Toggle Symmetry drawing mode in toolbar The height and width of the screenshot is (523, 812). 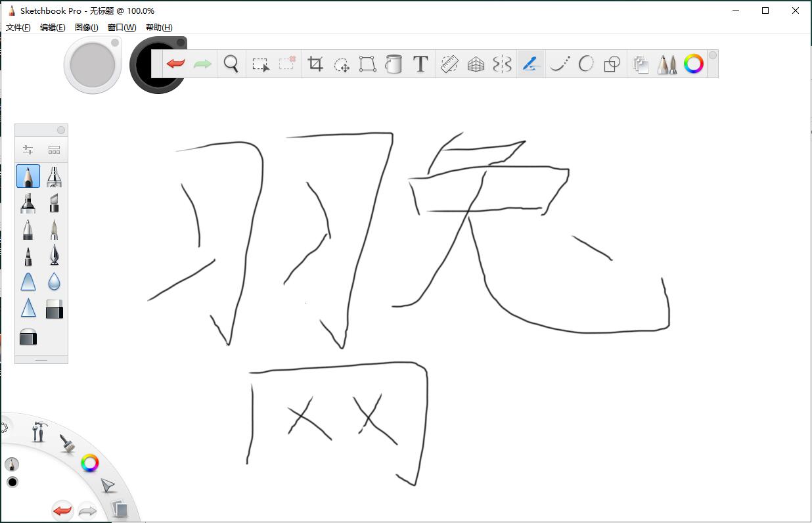click(x=502, y=64)
